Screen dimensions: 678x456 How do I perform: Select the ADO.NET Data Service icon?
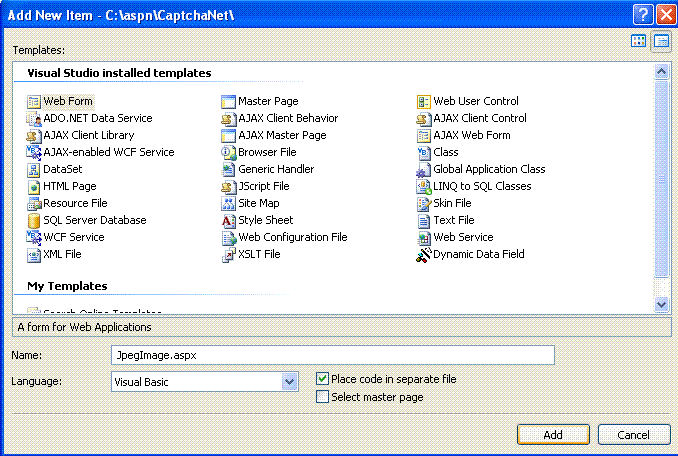click(x=34, y=118)
